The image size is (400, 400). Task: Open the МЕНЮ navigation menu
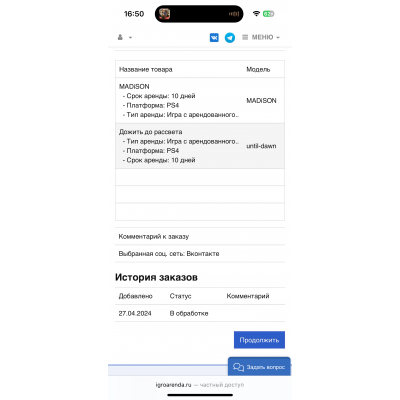pyautogui.click(x=261, y=37)
